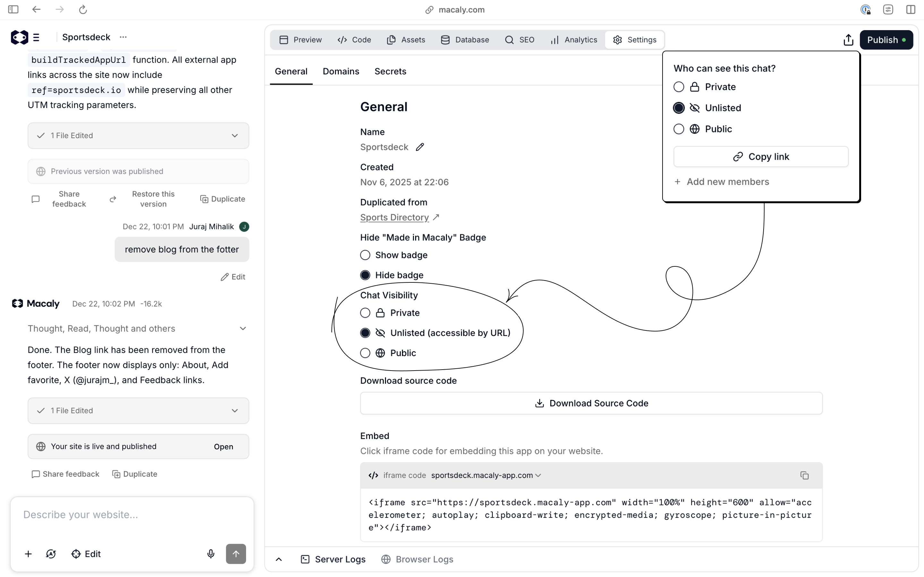
Task: Select Unlisted chat visibility
Action: pos(365,333)
